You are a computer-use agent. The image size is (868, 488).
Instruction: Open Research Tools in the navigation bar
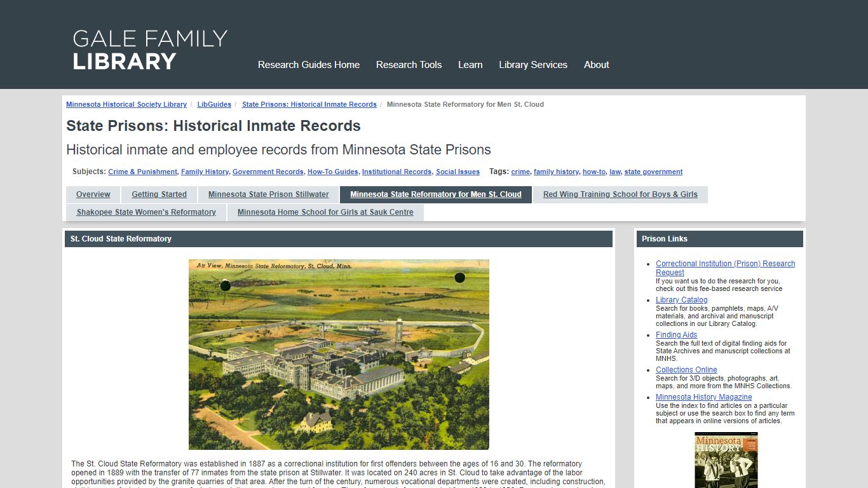pyautogui.click(x=409, y=64)
